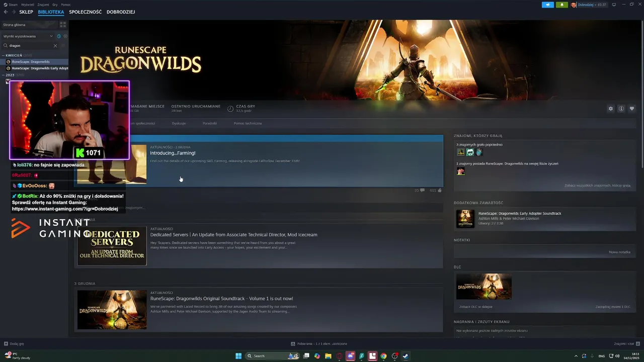Image resolution: width=644 pixels, height=362 pixels.
Task: Open Chrome from taskbar
Action: [x=383, y=356]
